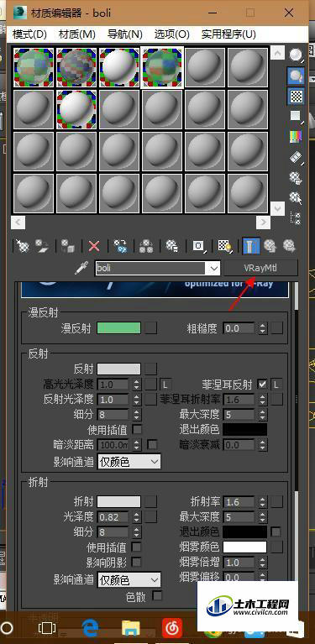Click the 粗糙度 spinner arrows
The width and height of the screenshot is (315, 644).
click(263, 328)
